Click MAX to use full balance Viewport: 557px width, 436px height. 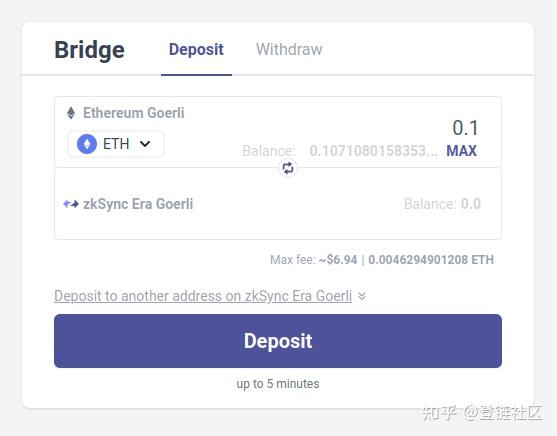click(461, 151)
